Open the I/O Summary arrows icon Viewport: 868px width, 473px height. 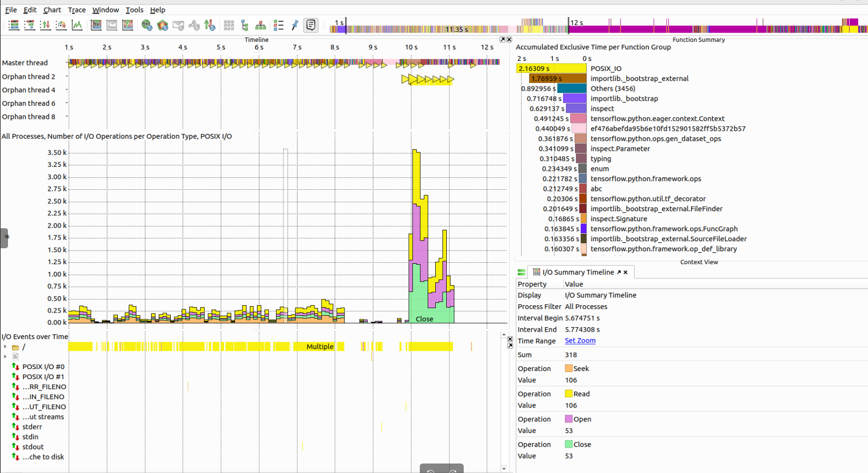click(210, 25)
